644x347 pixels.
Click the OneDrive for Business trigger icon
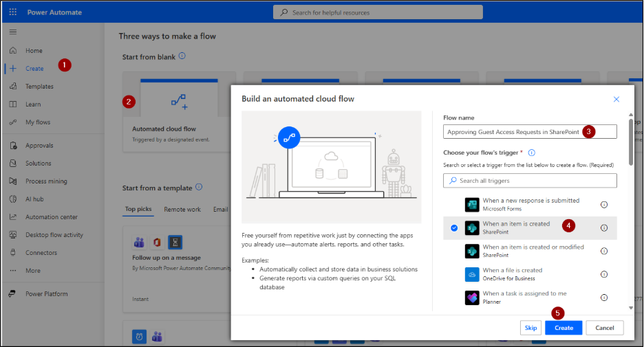(471, 274)
